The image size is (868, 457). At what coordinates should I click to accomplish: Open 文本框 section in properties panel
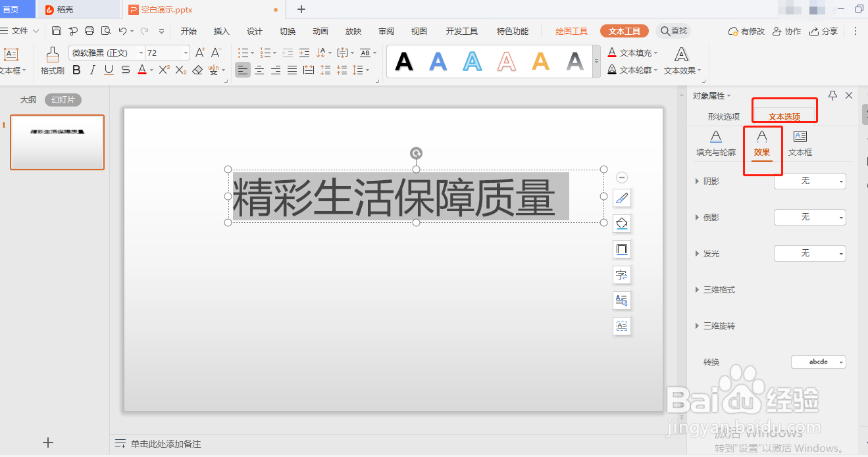pyautogui.click(x=800, y=144)
